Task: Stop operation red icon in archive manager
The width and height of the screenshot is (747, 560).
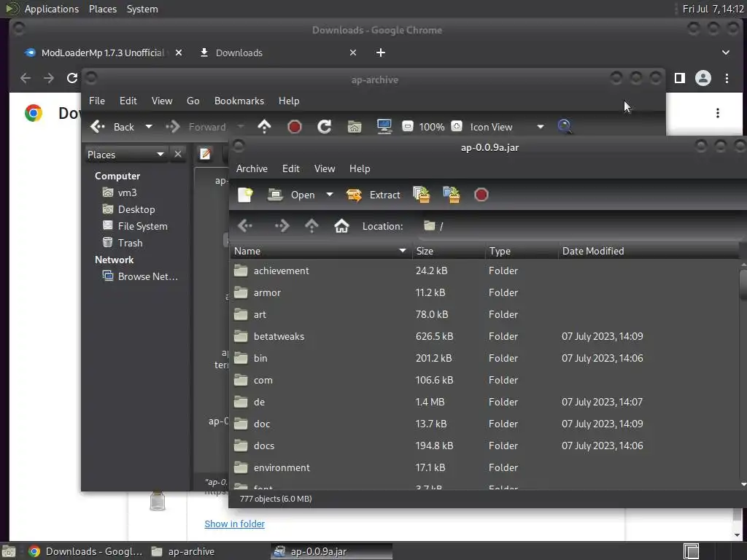Action: [x=481, y=195]
